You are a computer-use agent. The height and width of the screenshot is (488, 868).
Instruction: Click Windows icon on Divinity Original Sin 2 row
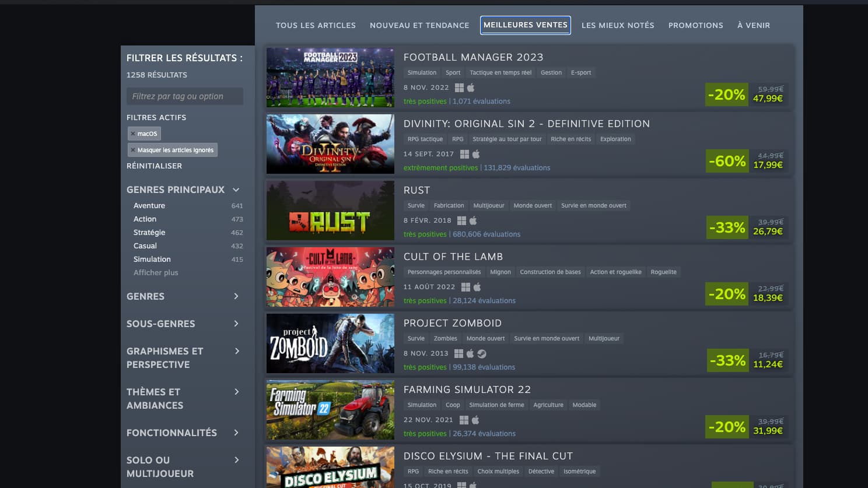[x=464, y=154]
